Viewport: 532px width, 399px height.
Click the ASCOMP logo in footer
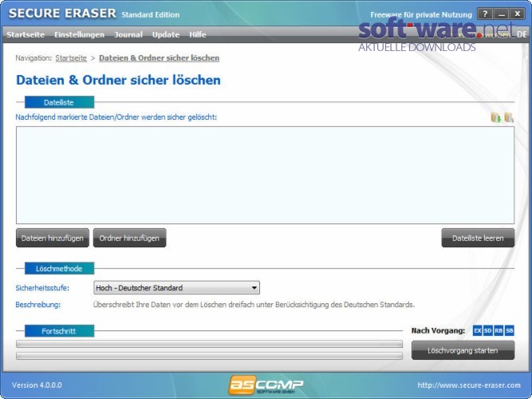tap(266, 385)
